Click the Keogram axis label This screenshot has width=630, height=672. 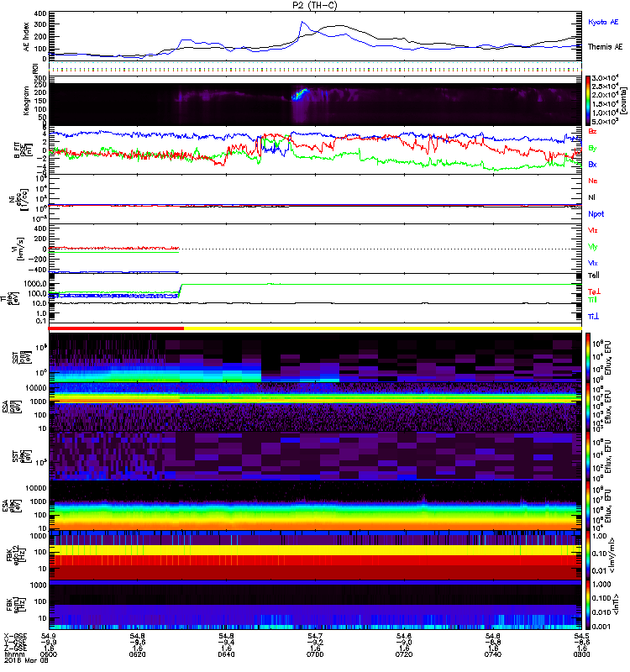pos(27,101)
